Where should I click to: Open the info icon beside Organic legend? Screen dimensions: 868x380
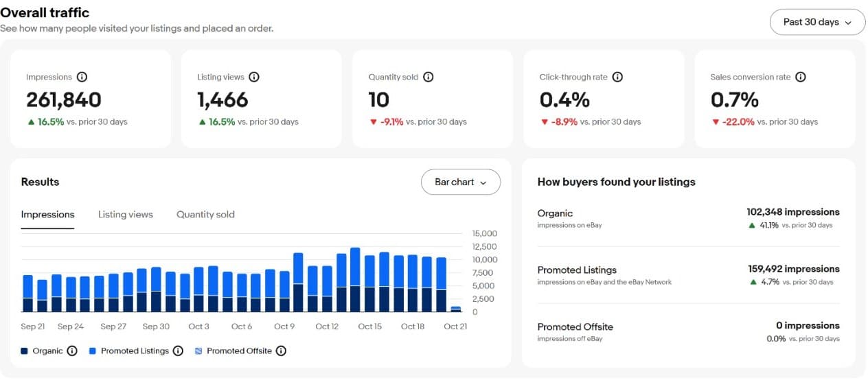click(x=73, y=351)
